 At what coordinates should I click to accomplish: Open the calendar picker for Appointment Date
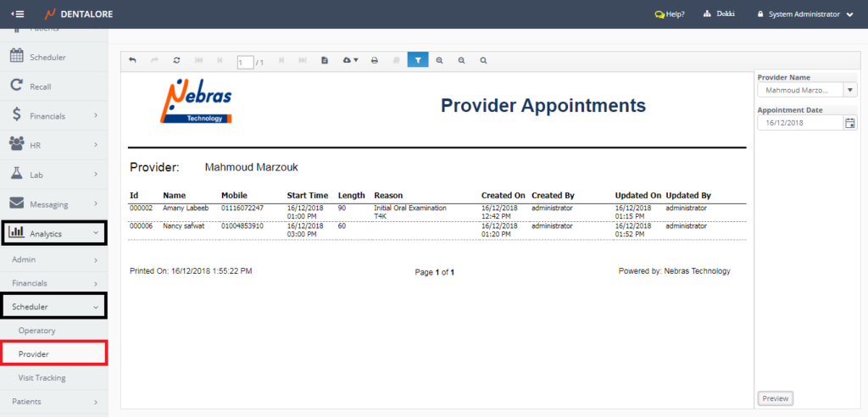pos(850,123)
